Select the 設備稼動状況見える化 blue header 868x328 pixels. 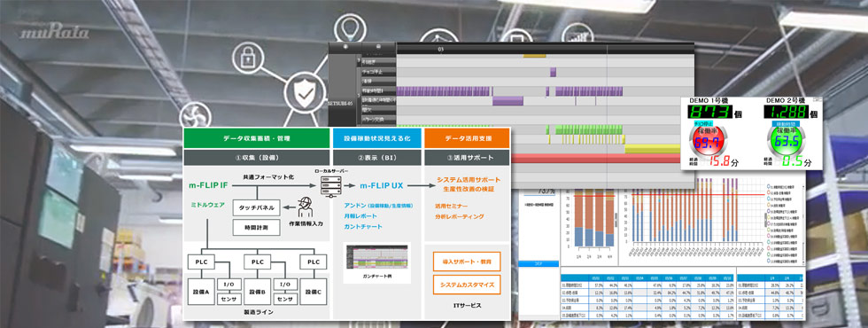coord(376,138)
